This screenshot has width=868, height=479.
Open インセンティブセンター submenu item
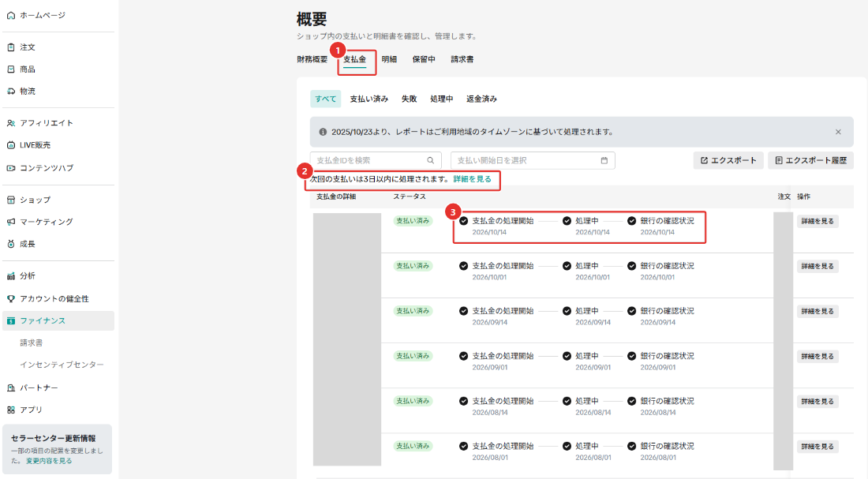[x=62, y=365]
